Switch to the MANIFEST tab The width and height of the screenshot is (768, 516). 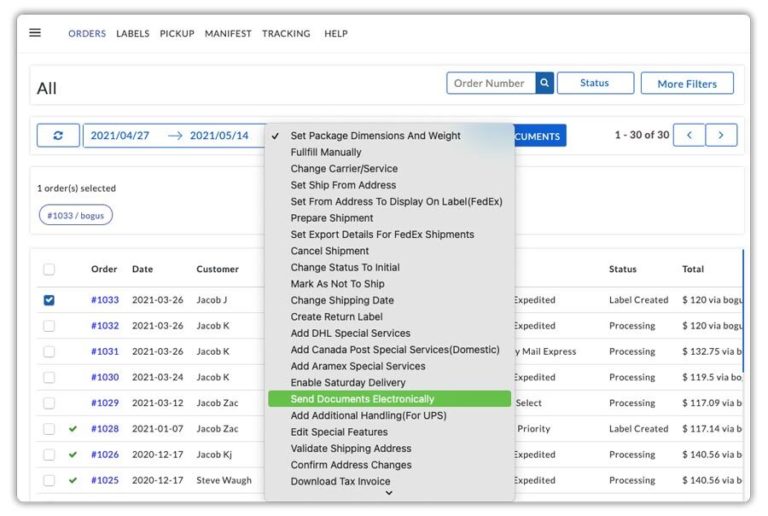coord(228,33)
